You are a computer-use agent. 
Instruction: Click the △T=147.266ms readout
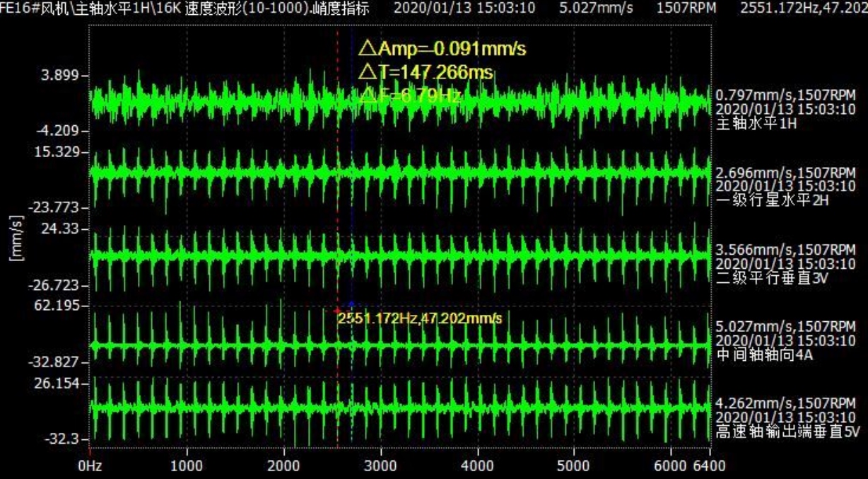click(426, 72)
